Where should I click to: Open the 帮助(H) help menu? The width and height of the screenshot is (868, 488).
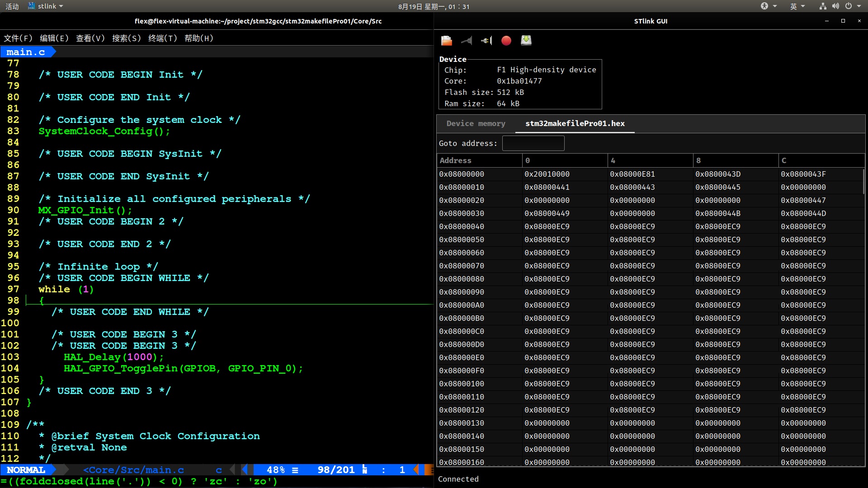click(x=198, y=38)
